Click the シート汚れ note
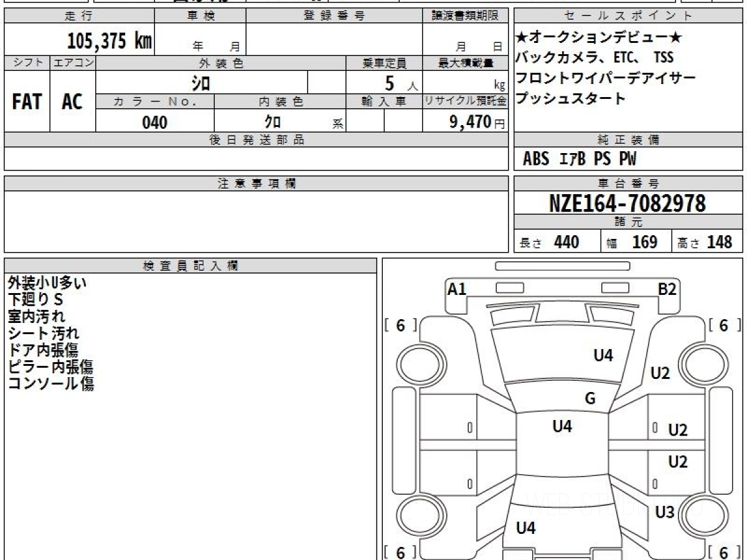Image resolution: width=747 pixels, height=560 pixels. coord(43,334)
